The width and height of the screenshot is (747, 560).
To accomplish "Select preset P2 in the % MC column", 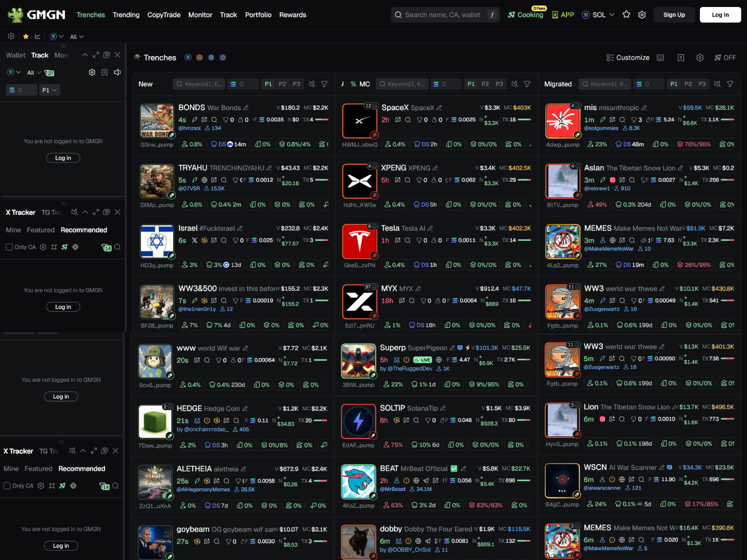I will pos(486,84).
